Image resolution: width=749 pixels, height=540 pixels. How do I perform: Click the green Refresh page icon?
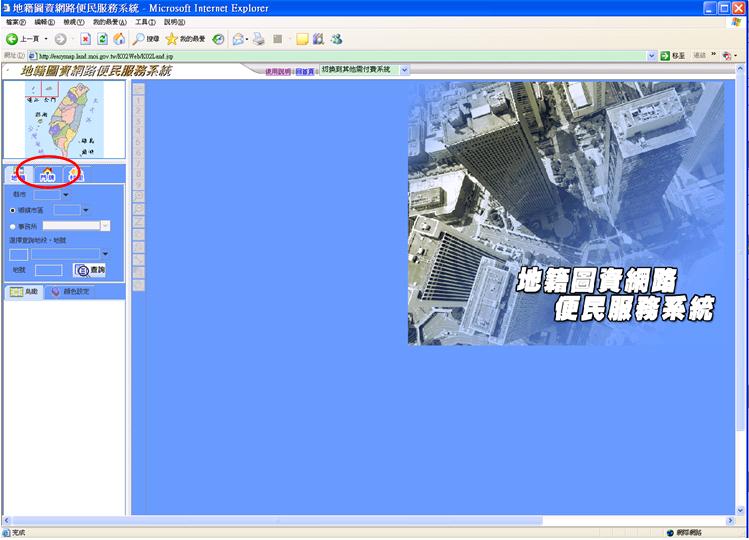tap(102, 39)
